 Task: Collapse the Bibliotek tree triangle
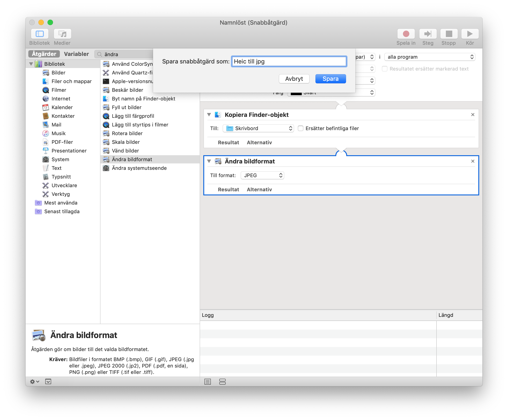click(x=31, y=64)
